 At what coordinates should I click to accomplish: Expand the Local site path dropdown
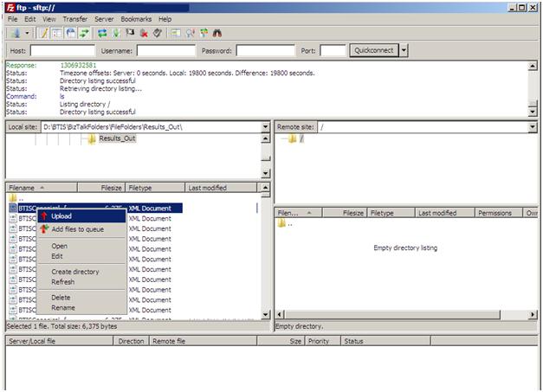click(x=266, y=127)
